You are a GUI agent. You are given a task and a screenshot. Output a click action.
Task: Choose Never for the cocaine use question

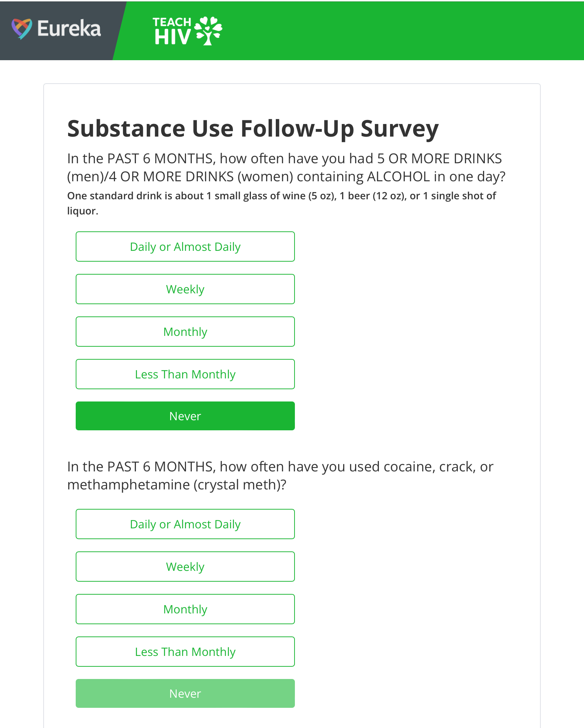tap(185, 693)
